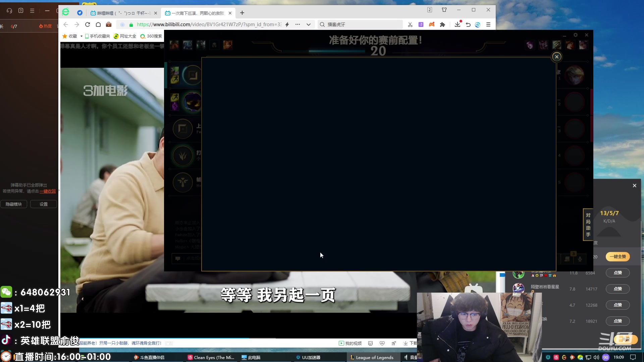Click 一键全赞 like-all button
This screenshot has height=362, width=644.
[x=618, y=257]
